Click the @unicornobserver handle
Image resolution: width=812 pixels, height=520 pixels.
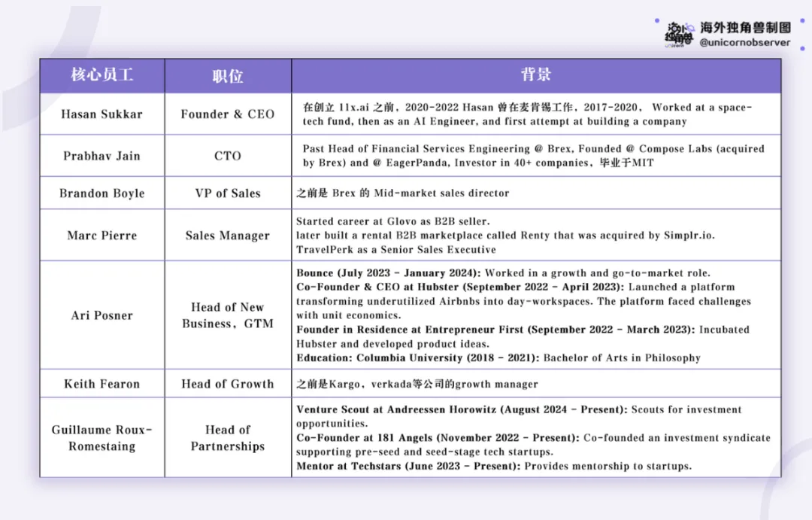pos(744,42)
